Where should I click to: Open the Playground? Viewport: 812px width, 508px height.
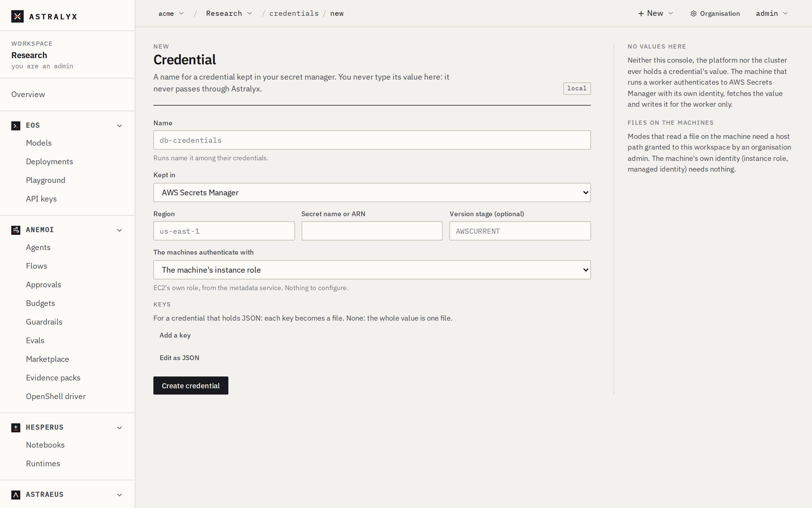[x=46, y=180]
